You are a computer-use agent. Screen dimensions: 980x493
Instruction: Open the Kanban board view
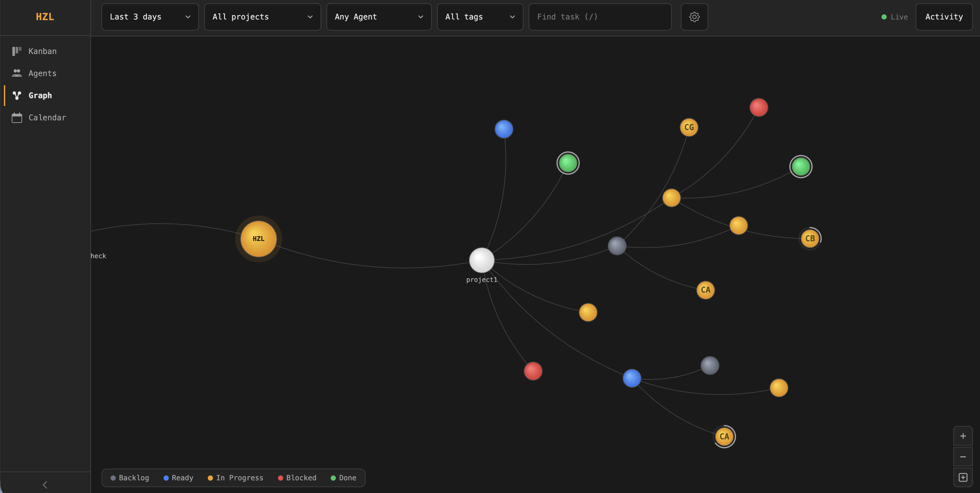[42, 51]
